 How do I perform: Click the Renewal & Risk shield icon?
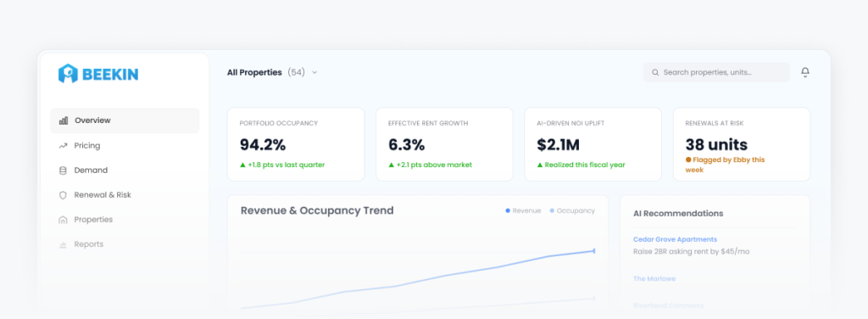(63, 195)
